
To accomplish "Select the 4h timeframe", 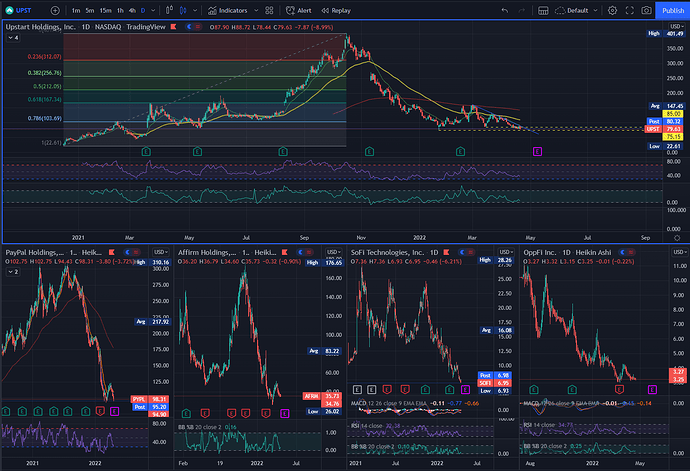I will click(x=132, y=11).
